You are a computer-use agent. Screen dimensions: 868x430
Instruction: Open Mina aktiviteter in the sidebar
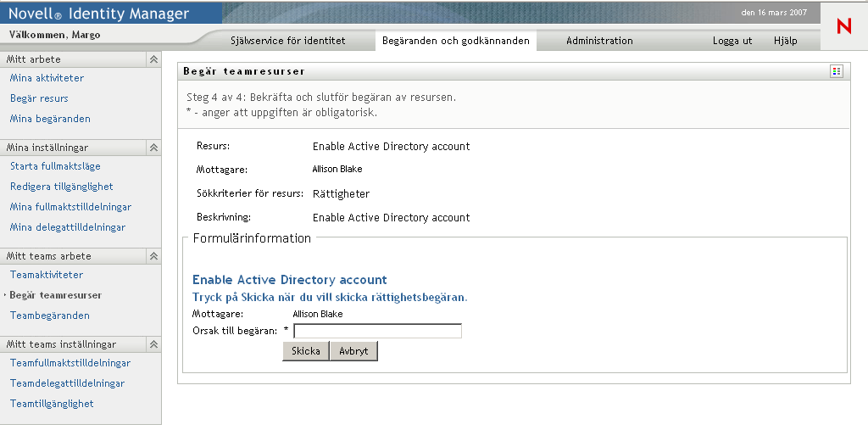47,78
